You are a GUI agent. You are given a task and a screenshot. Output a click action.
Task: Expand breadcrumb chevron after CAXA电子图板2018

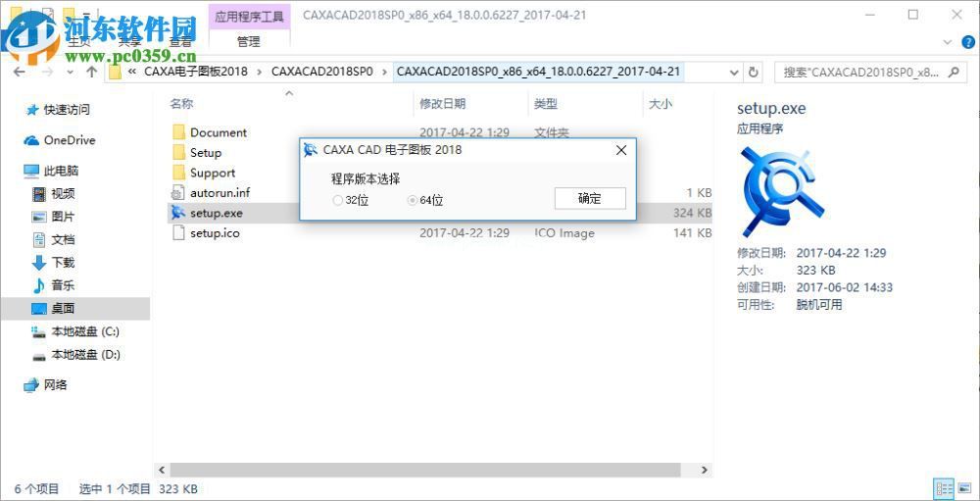coord(258,72)
